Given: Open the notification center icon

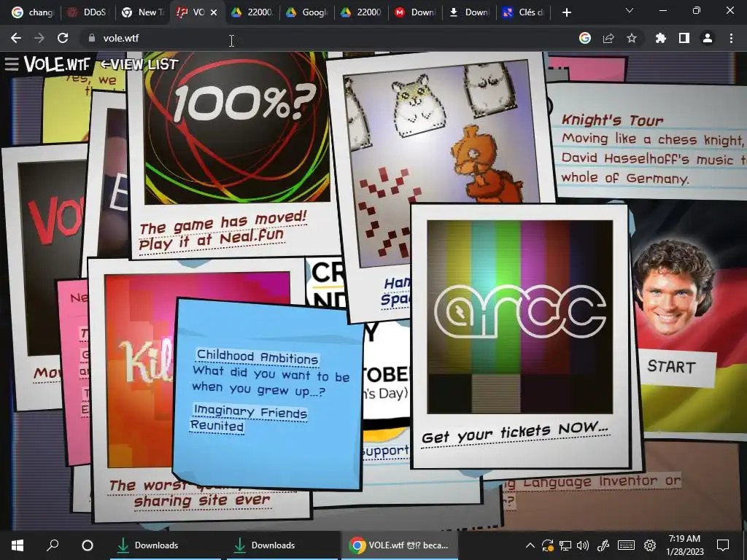Looking at the screenshot, I should pyautogui.click(x=723, y=545).
